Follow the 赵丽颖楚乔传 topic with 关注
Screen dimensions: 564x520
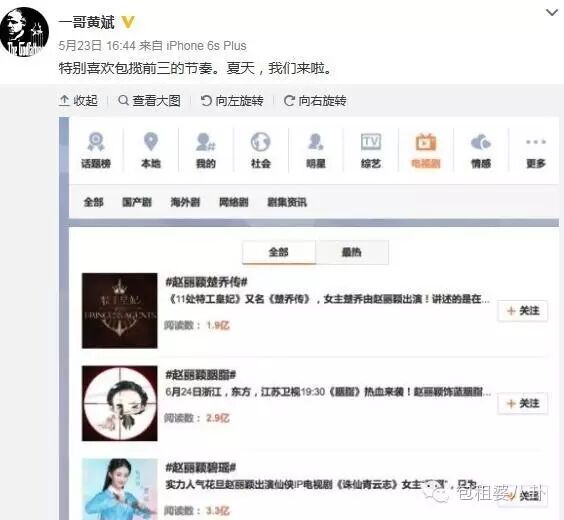coord(523,310)
